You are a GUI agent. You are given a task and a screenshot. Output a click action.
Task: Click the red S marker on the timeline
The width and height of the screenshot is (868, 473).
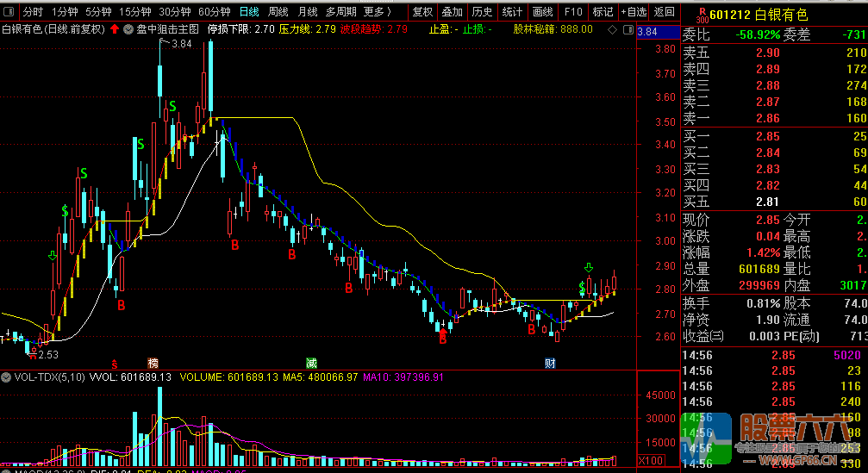pos(115,364)
